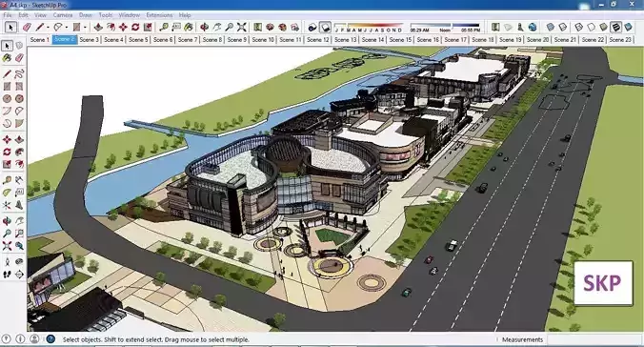
Task: Switch to the Scene 17 tab
Action: click(x=455, y=39)
